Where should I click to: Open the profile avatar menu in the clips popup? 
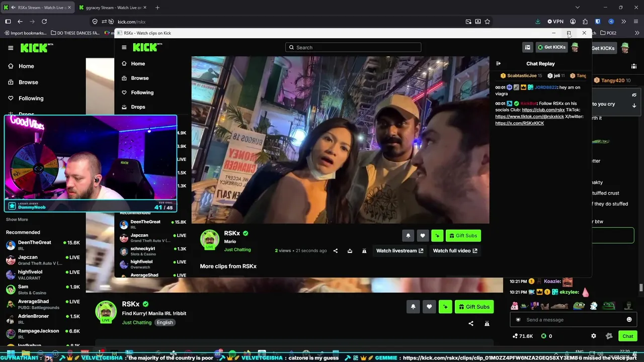[x=575, y=47]
